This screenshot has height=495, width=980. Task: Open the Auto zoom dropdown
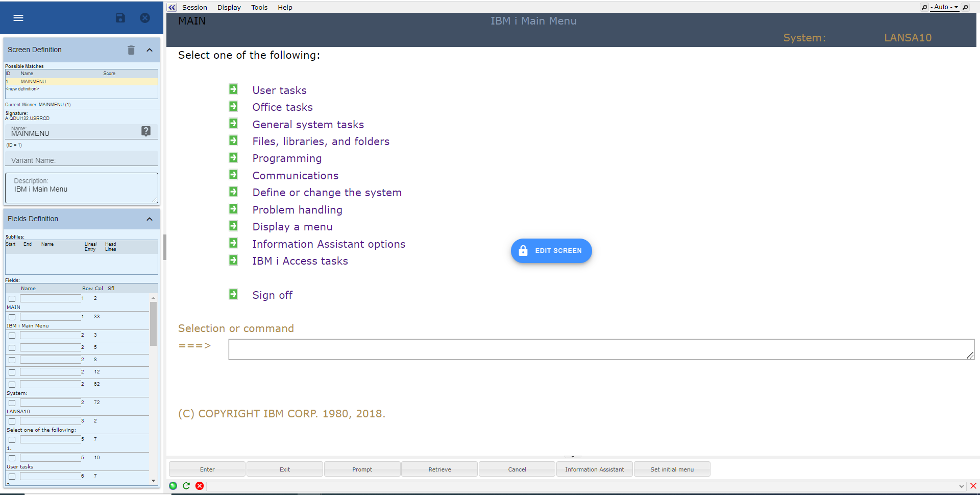944,7
